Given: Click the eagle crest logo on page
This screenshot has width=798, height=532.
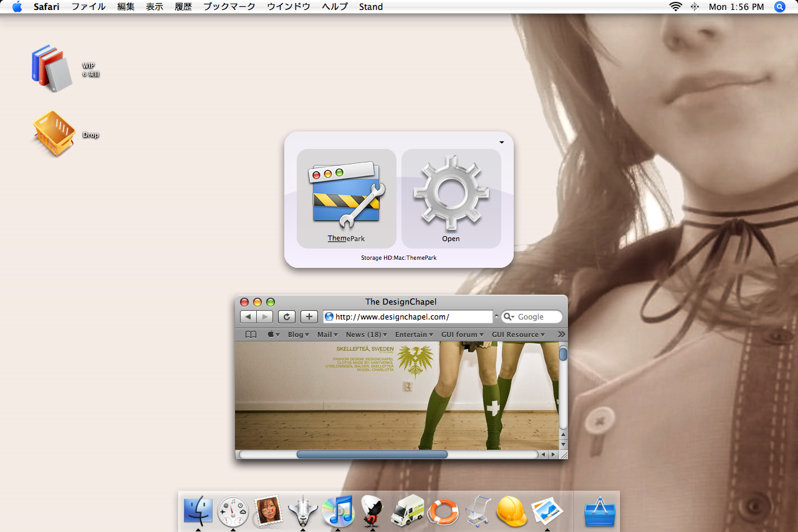Looking at the screenshot, I should point(415,362).
